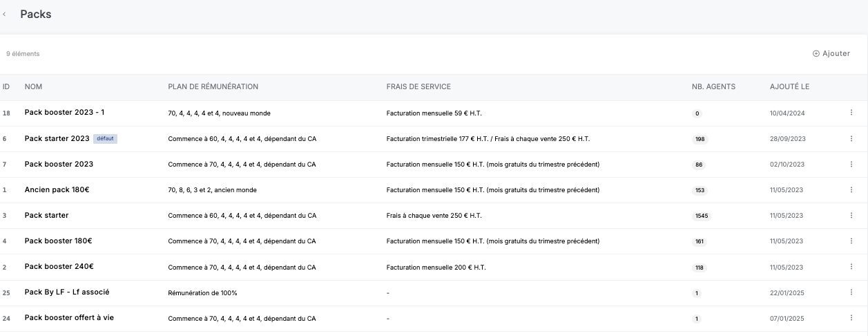Open the row menu for Pack booster 180€

coord(851,241)
